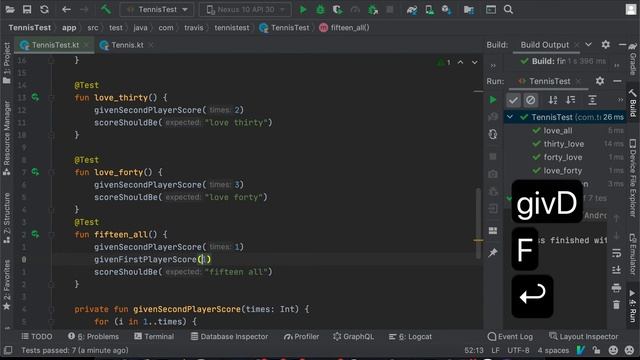Click the yellow warning stripe marker

(x=478, y=240)
